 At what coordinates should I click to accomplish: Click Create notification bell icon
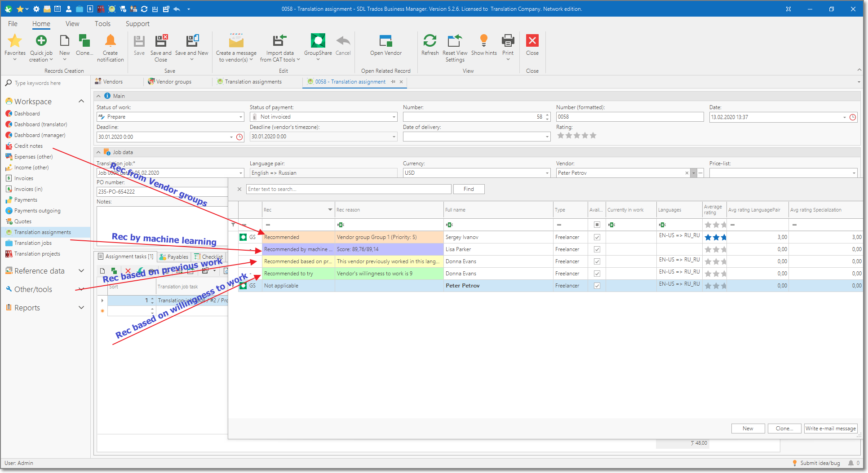pos(111,41)
